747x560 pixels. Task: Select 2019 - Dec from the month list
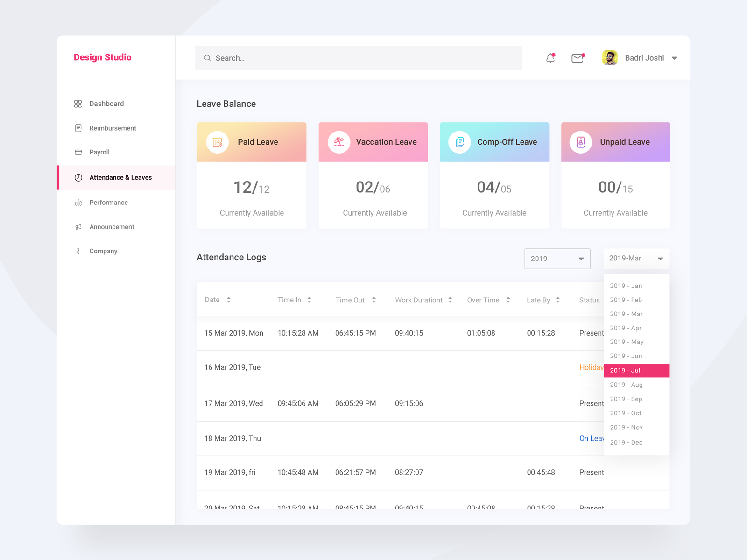coord(626,442)
